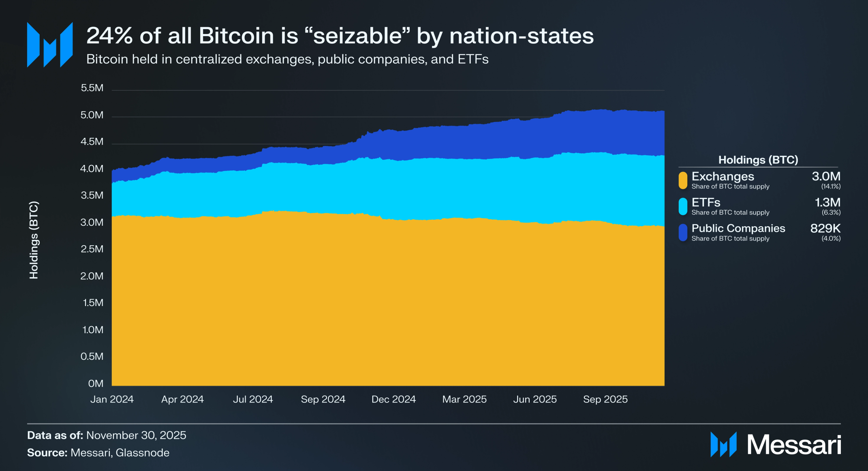Viewport: 868px width, 471px height.
Task: Click the 5.5M y-axis tick label
Action: tap(92, 88)
